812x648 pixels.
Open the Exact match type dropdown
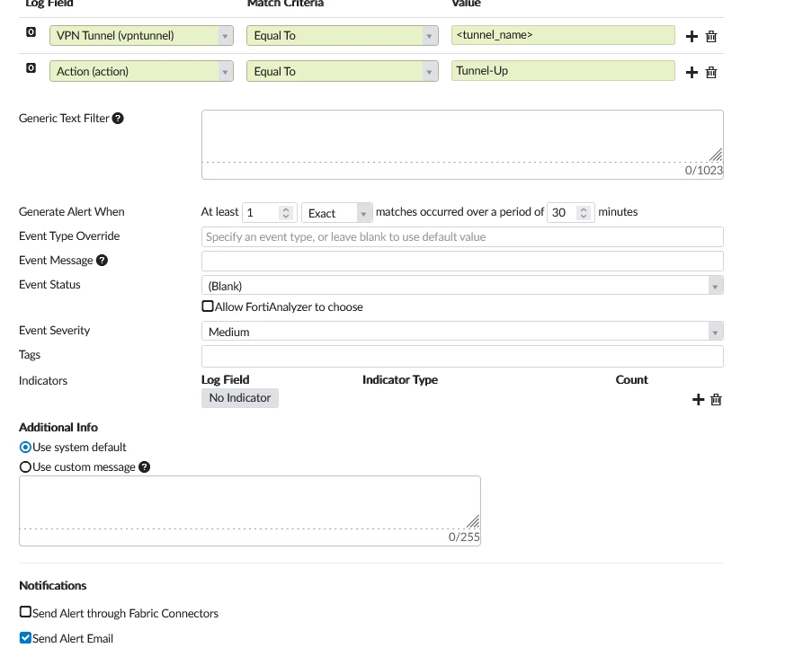point(337,213)
